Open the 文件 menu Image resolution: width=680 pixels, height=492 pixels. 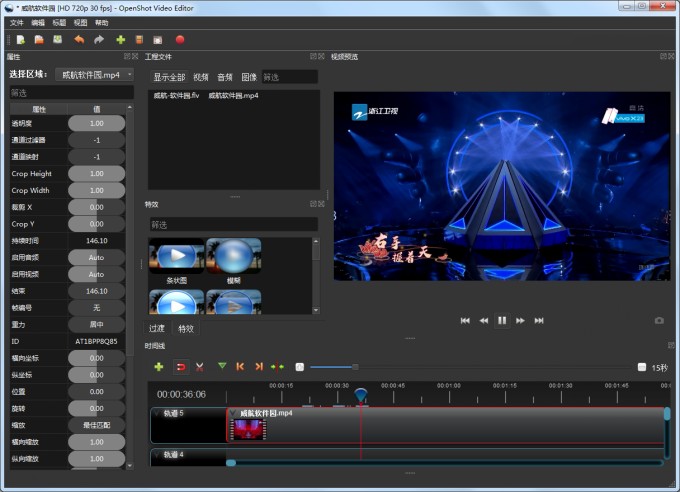(16, 23)
